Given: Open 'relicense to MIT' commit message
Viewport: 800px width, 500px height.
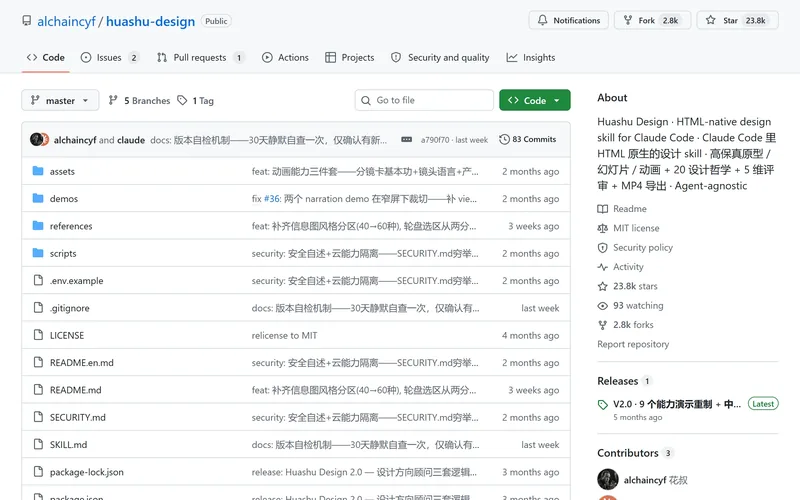Looking at the screenshot, I should point(284,336).
